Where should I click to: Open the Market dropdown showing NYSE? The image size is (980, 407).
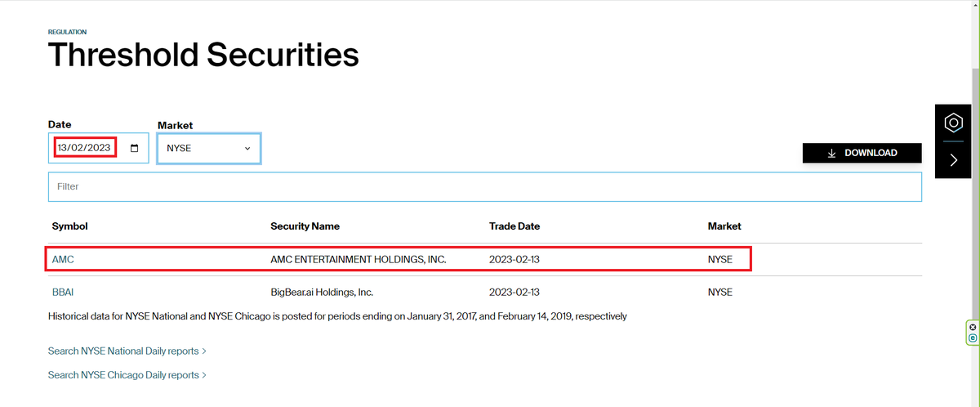(x=209, y=149)
